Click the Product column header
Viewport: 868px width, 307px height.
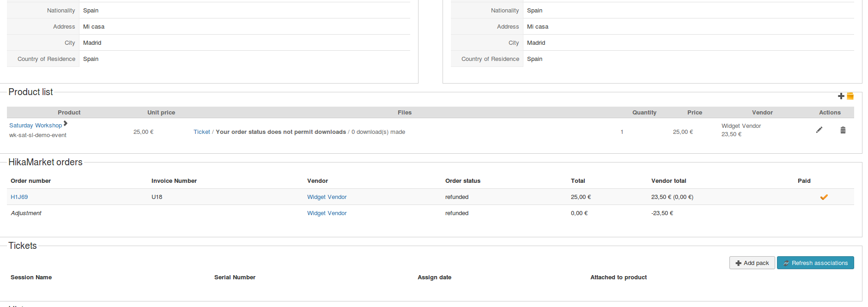tap(69, 113)
